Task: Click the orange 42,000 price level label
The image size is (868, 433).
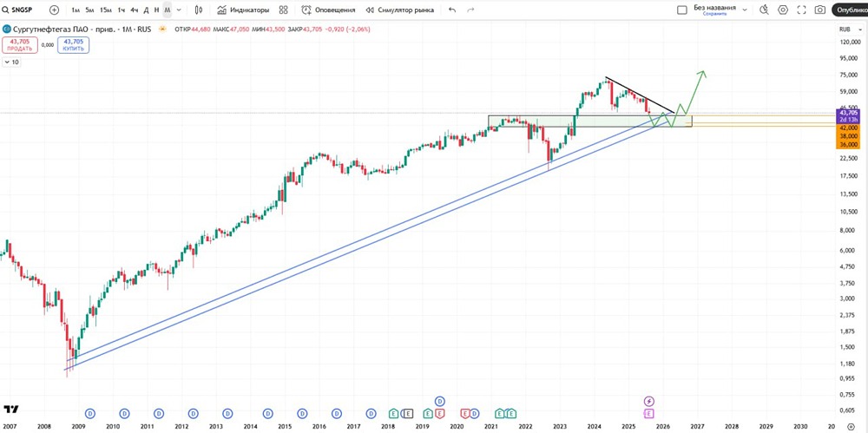Action: click(x=849, y=128)
